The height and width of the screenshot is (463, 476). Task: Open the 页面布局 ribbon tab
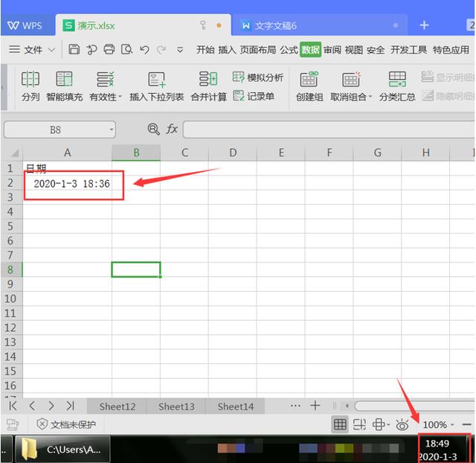coord(258,50)
